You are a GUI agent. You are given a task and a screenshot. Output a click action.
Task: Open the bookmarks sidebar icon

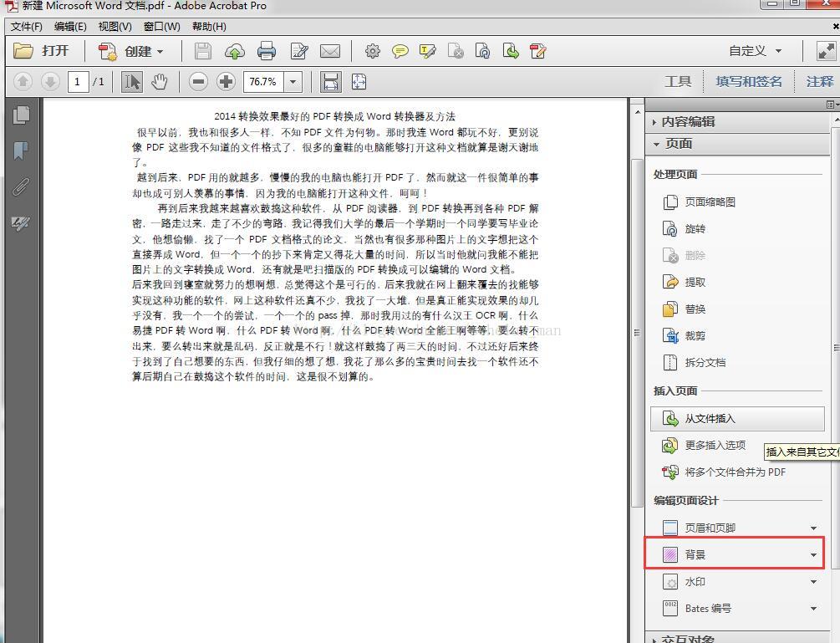click(21, 151)
